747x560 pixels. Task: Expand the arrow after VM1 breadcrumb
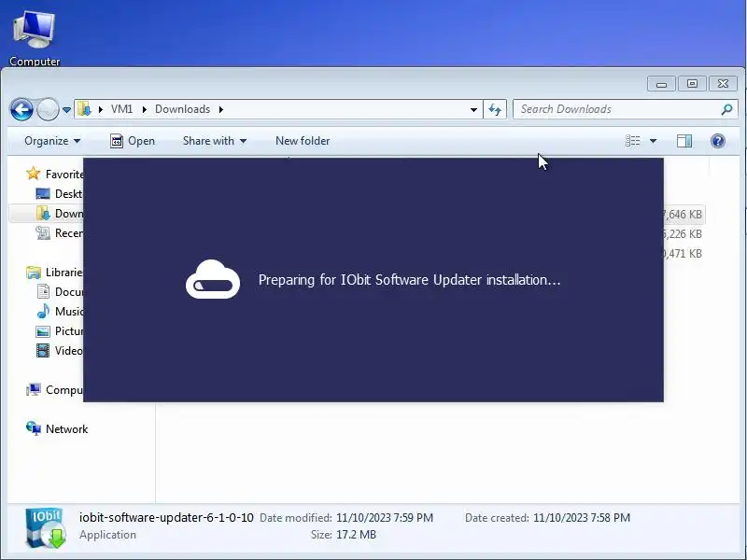144,109
